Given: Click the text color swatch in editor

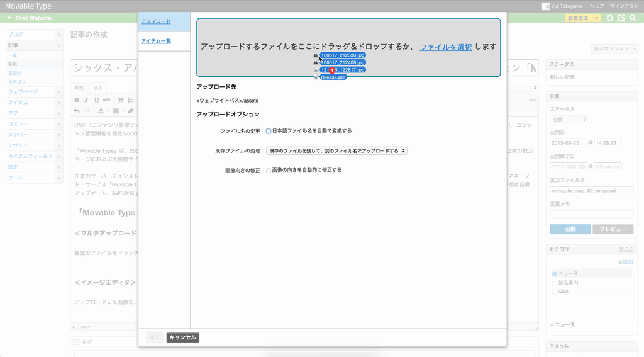Looking at the screenshot, I should click(x=101, y=111).
